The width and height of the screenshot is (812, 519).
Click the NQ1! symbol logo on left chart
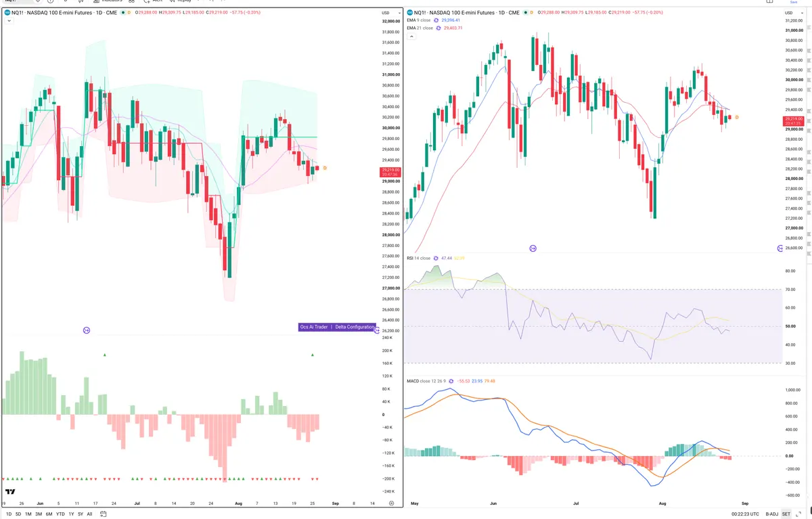(x=7, y=13)
